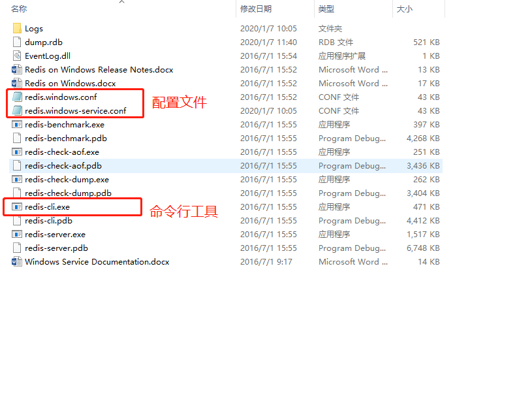Select the dump.rdb file name
Image resolution: width=532 pixels, height=394 pixels.
[44, 42]
